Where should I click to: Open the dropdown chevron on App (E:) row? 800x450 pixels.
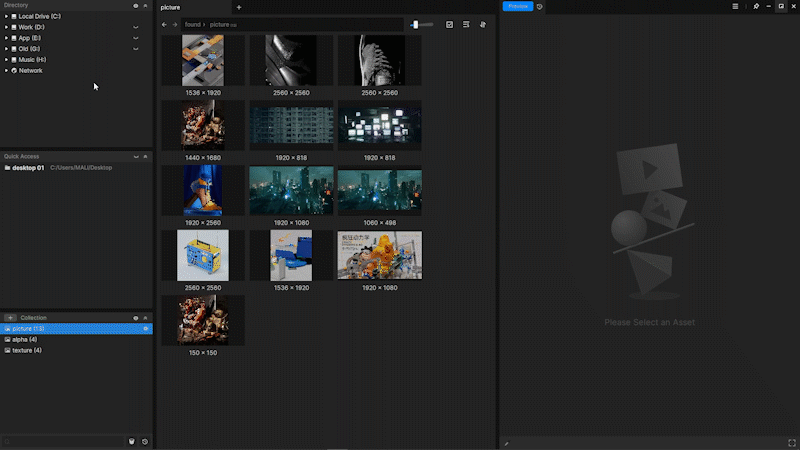136,38
